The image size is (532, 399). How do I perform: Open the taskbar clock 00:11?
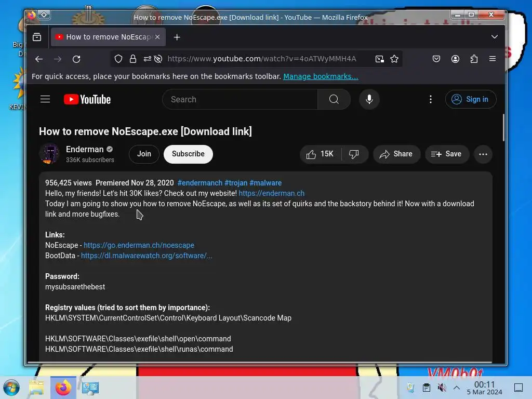[484, 388]
